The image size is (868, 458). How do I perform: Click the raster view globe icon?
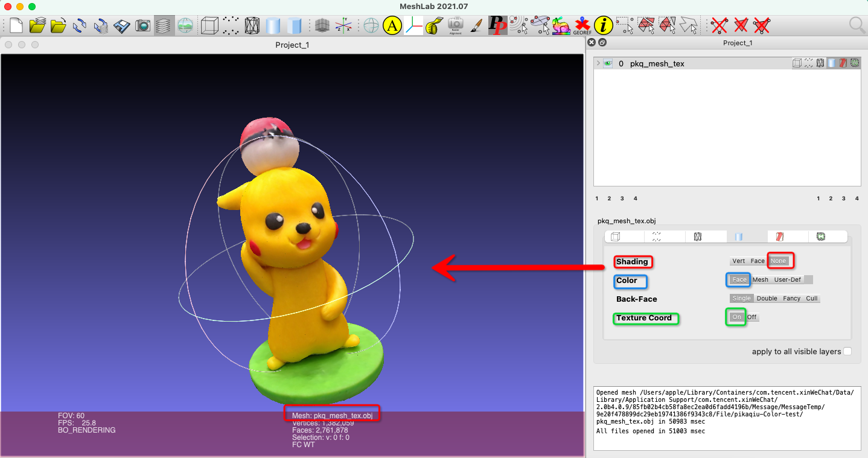click(x=185, y=25)
